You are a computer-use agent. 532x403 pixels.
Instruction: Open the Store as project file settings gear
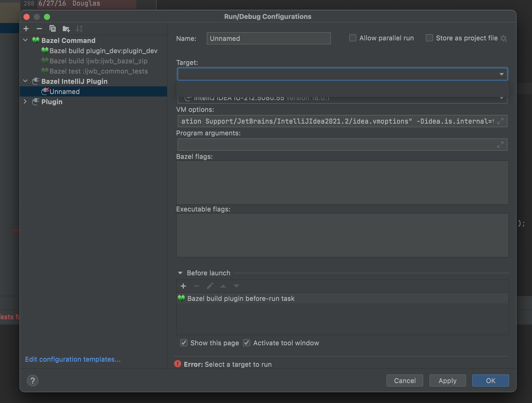pyautogui.click(x=504, y=38)
